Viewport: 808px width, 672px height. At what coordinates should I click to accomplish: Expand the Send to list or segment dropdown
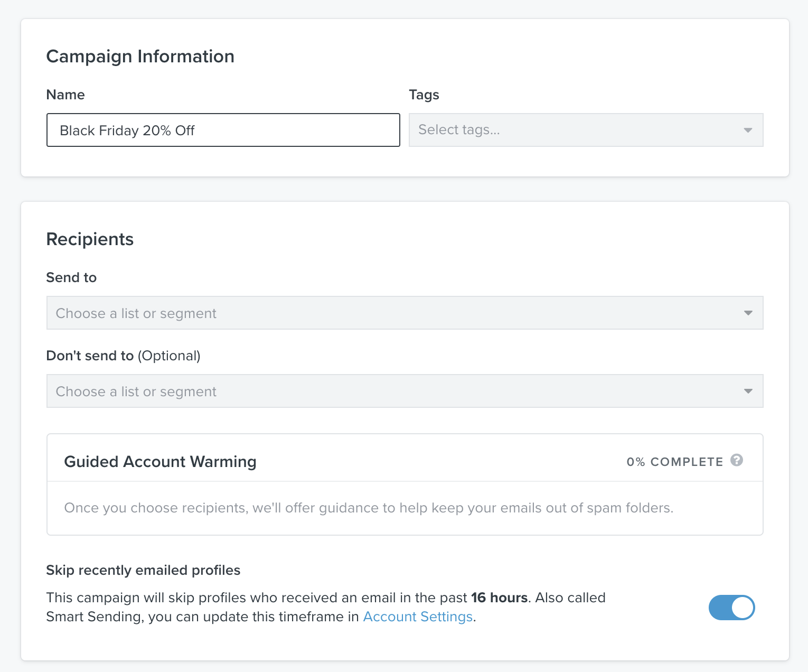click(396, 313)
